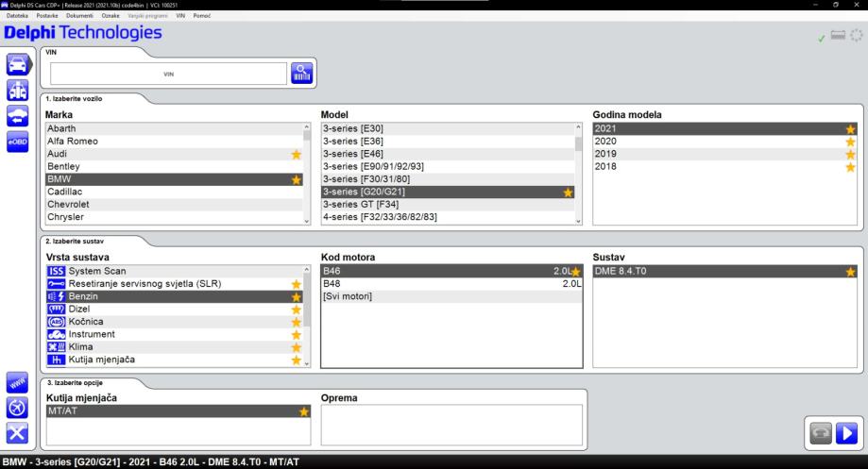Toggle favorite star for year 2020
The image size is (868, 469).
click(x=851, y=142)
